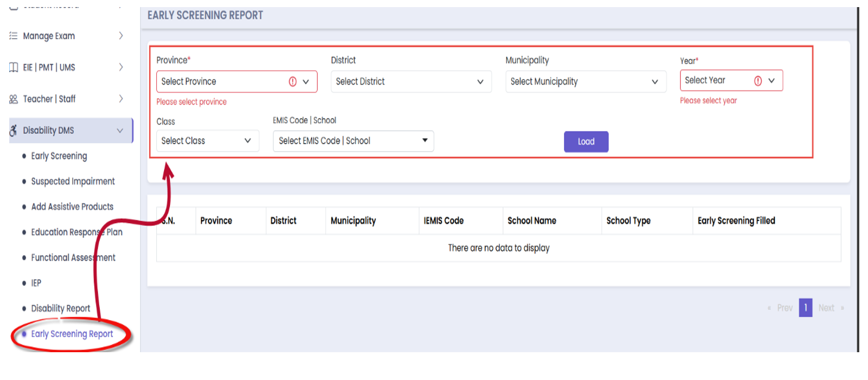Click the District column header

[x=283, y=221]
